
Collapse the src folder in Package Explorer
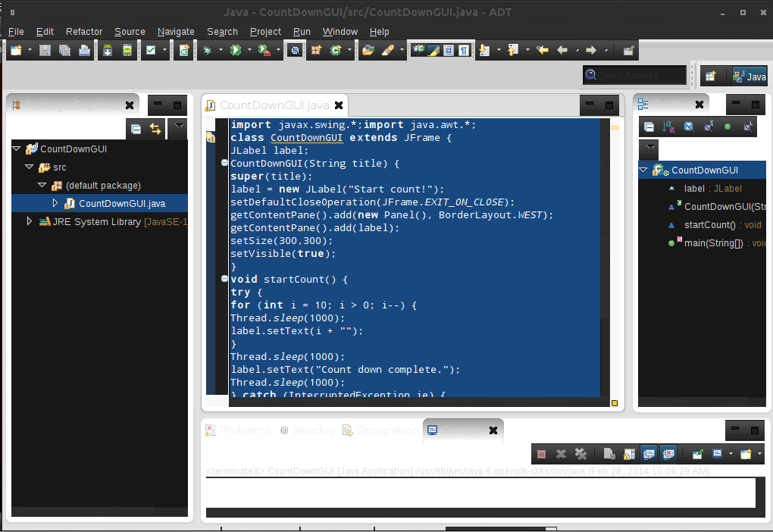(29, 167)
